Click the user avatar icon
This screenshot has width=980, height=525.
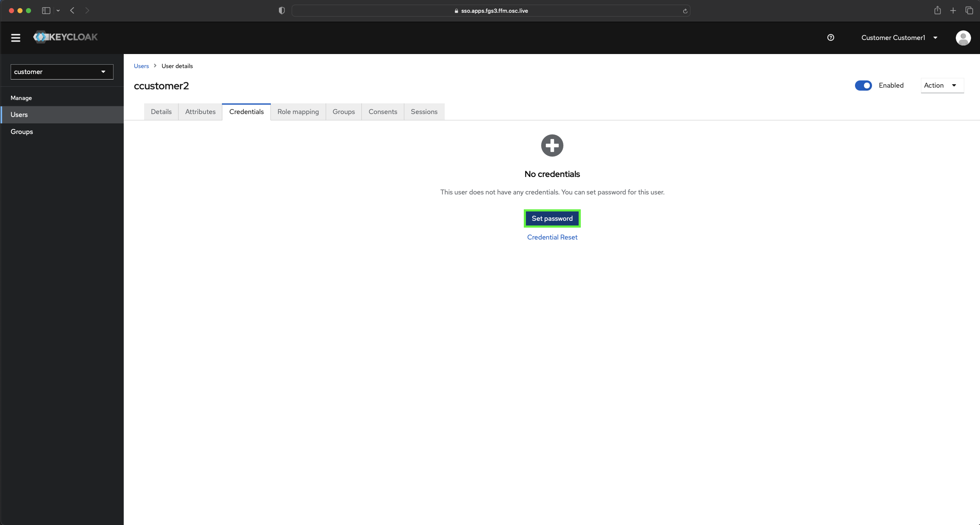coord(963,37)
